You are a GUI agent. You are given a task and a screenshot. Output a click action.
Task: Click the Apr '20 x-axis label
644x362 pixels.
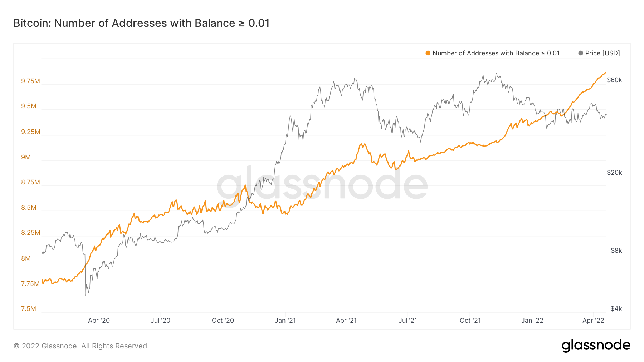pyautogui.click(x=99, y=321)
